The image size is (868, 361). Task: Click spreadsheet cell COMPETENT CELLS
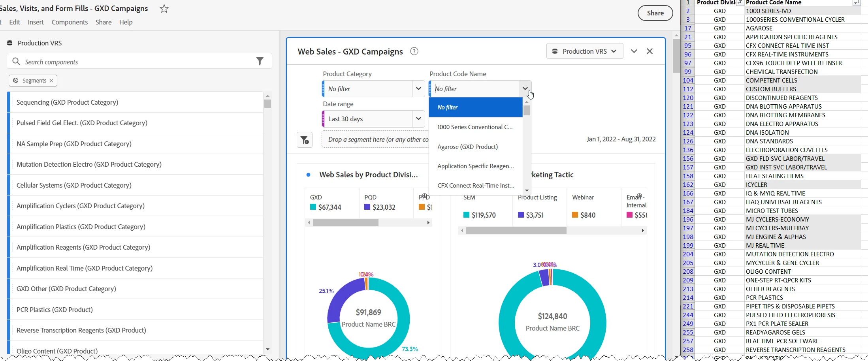802,81
